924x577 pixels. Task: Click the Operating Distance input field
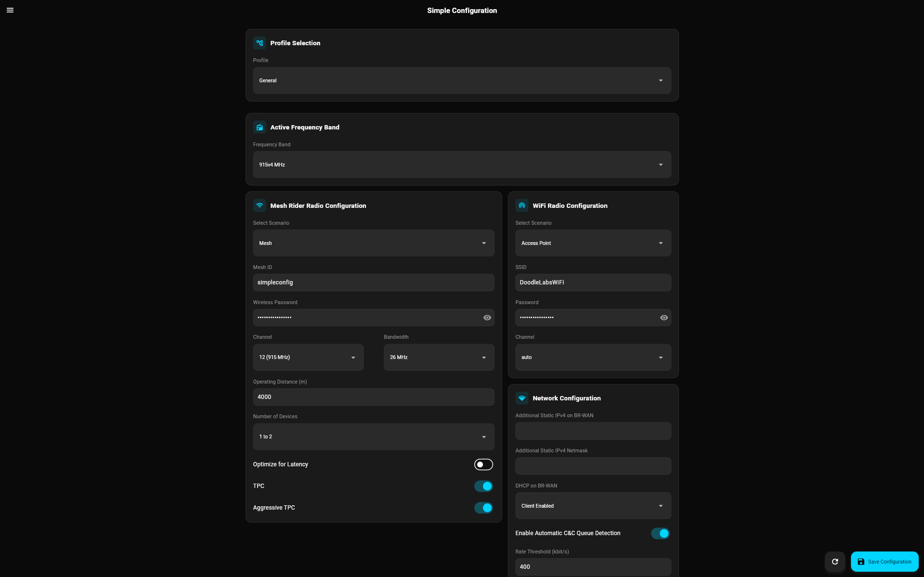tap(373, 397)
